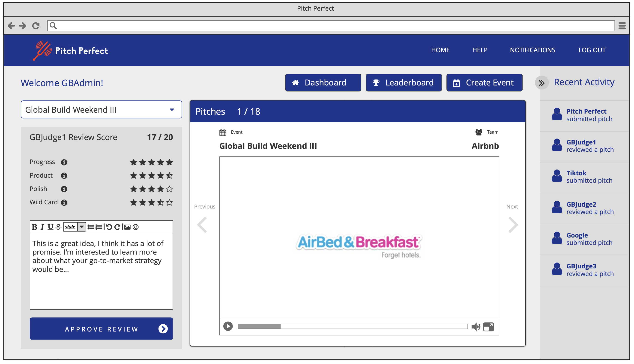Mute the pitch video audio
Viewport: 634px width, 364px height.
pos(475,326)
